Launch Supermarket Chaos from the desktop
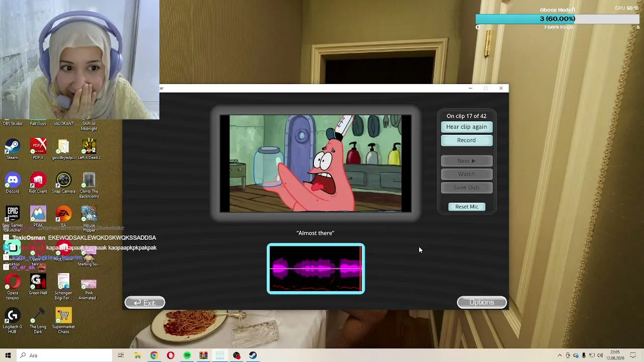644x362 pixels. coord(63,321)
